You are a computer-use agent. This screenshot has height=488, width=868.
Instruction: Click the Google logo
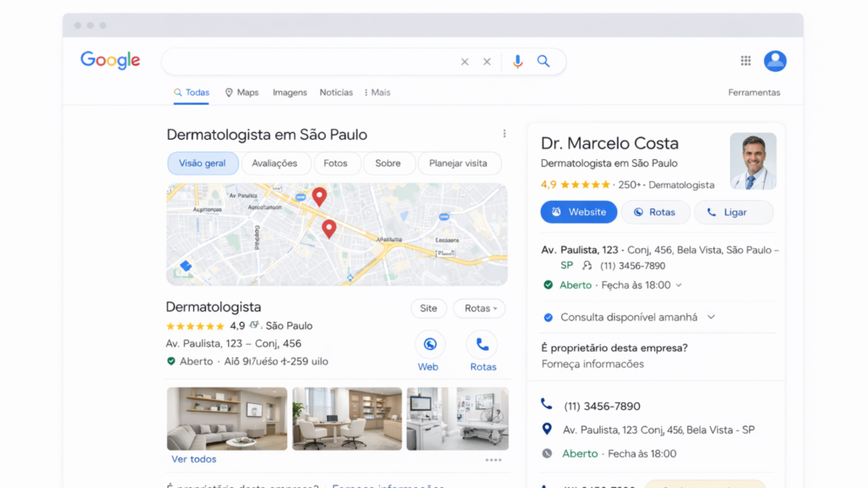[110, 60]
